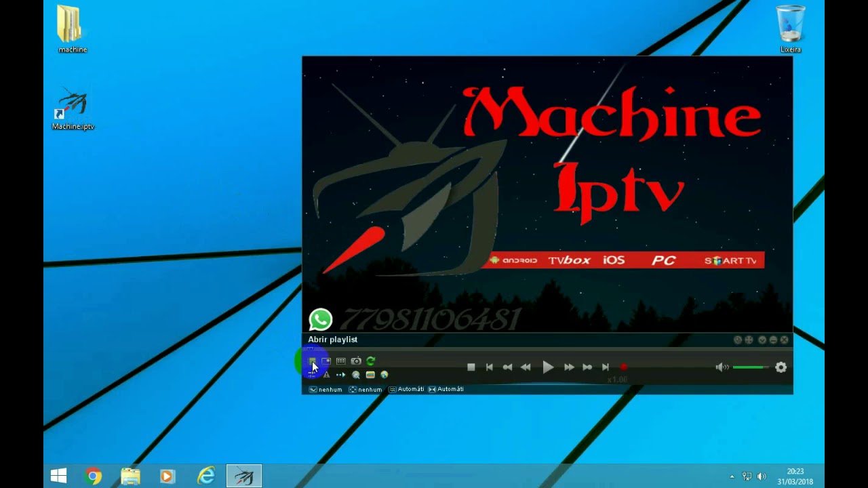Jump back with the step-back button

pyautogui.click(x=507, y=367)
